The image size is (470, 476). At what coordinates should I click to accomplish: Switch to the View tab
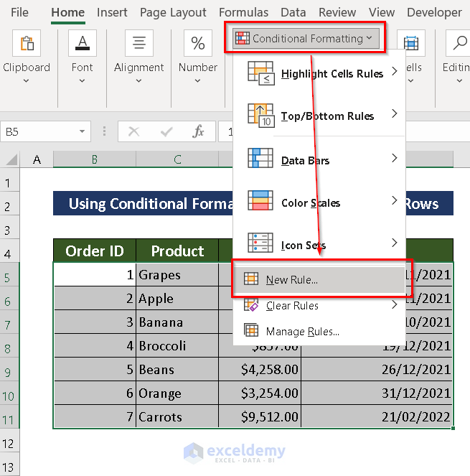coord(382,12)
